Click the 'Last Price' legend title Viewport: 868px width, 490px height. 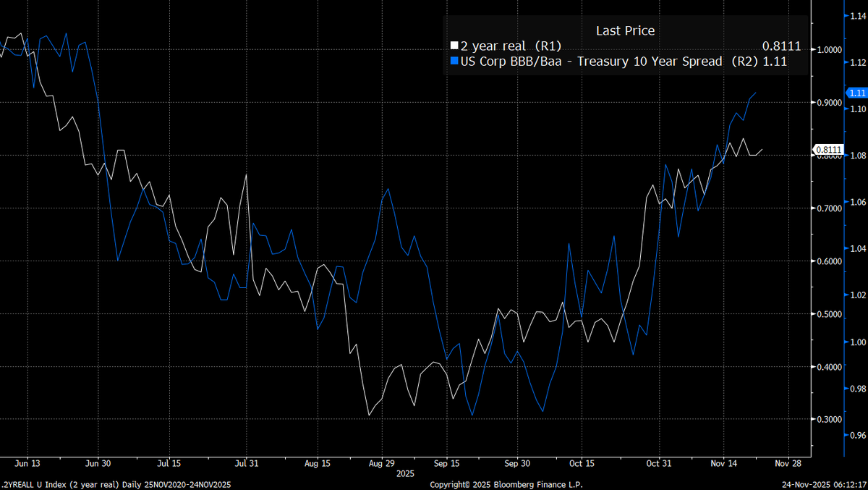[x=625, y=30]
